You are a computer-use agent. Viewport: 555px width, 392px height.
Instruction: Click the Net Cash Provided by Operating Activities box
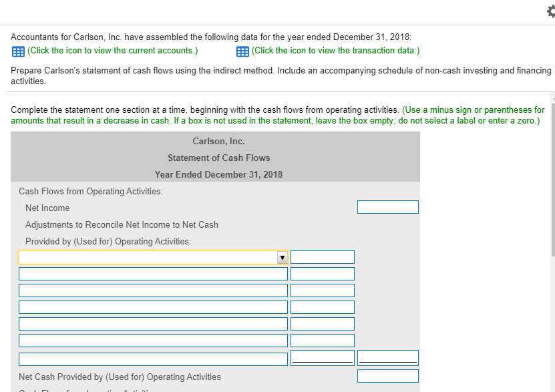coord(388,375)
